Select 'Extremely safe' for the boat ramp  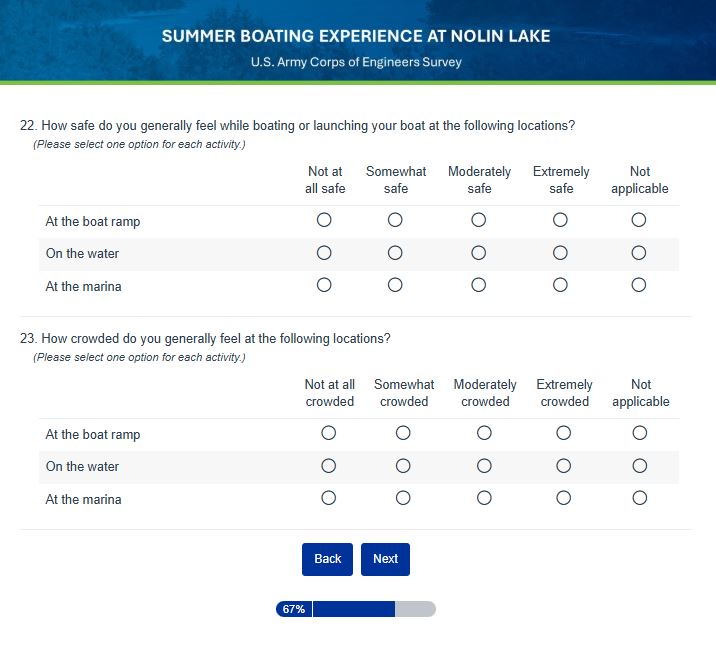[x=560, y=220]
